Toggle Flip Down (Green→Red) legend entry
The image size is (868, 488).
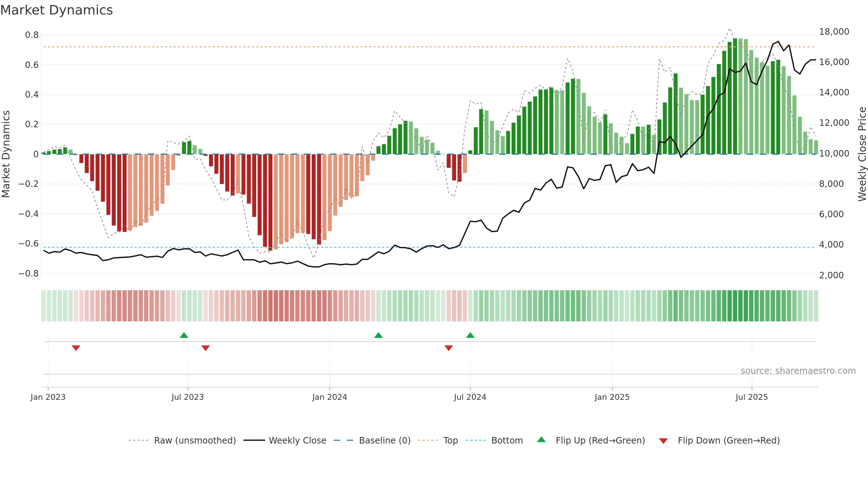click(x=719, y=440)
